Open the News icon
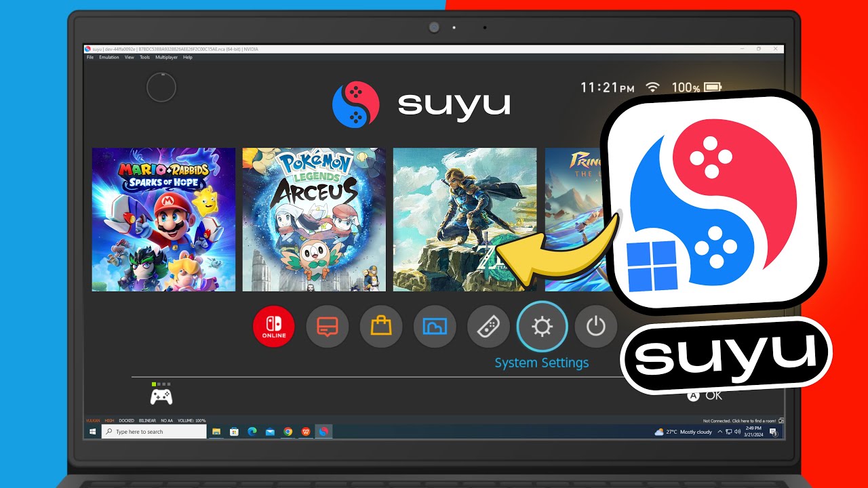The image size is (868, 488). pos(328,327)
